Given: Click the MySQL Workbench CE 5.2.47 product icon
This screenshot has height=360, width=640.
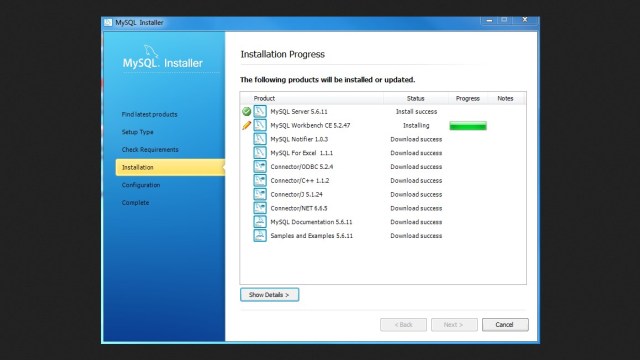Looking at the screenshot, I should pyautogui.click(x=260, y=125).
